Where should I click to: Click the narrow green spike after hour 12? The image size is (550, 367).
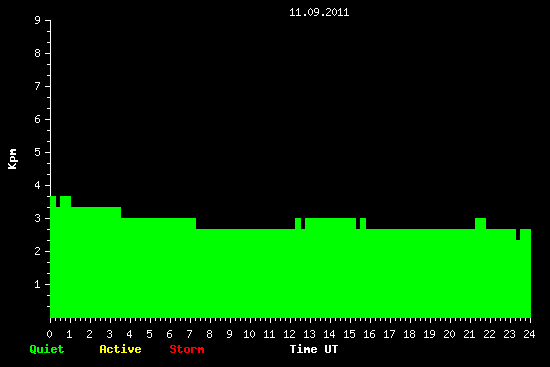[298, 223]
